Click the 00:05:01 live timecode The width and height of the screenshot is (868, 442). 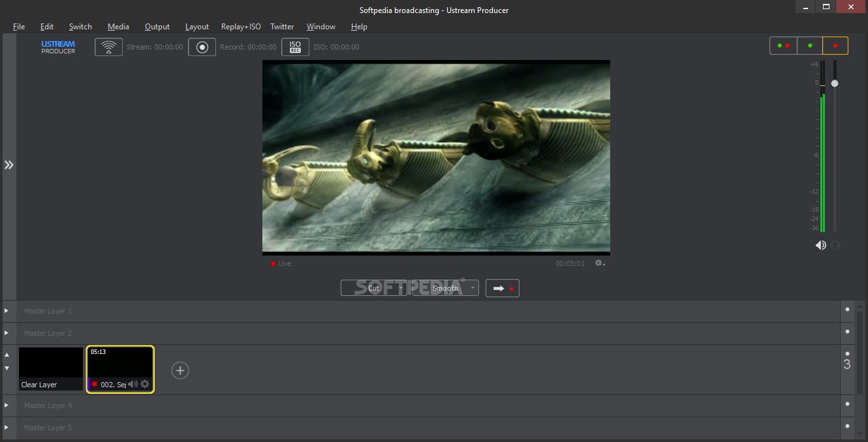tap(570, 263)
